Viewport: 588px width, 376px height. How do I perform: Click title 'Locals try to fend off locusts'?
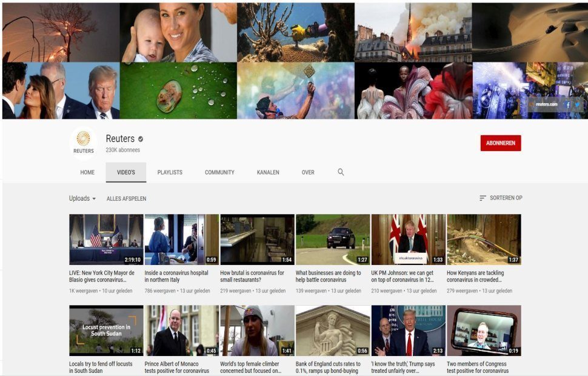pyautogui.click(x=101, y=367)
